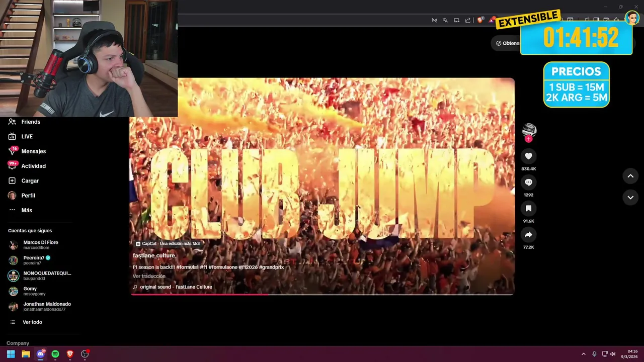Go to Perfil page
This screenshot has height=362, width=644.
click(x=22, y=195)
